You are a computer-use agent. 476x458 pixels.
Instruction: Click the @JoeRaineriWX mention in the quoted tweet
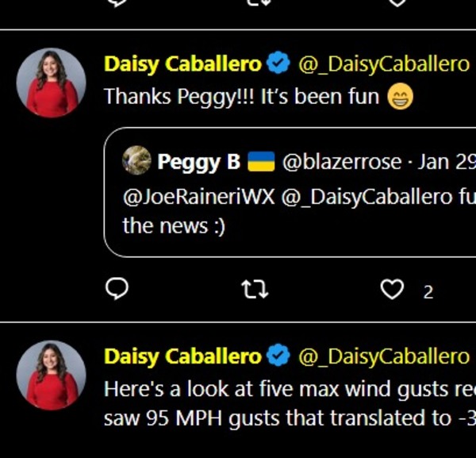click(198, 198)
